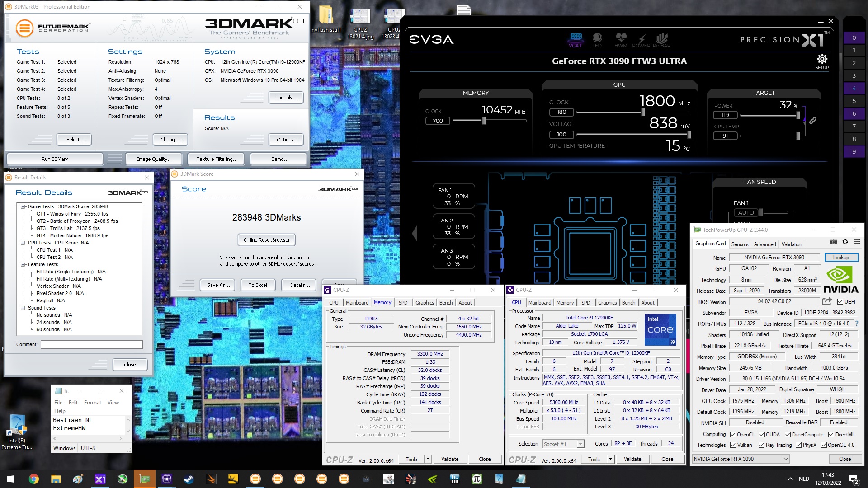Switch to the Sensors tab in GPU-Z
Viewport: 868px width, 488px height.
740,244
